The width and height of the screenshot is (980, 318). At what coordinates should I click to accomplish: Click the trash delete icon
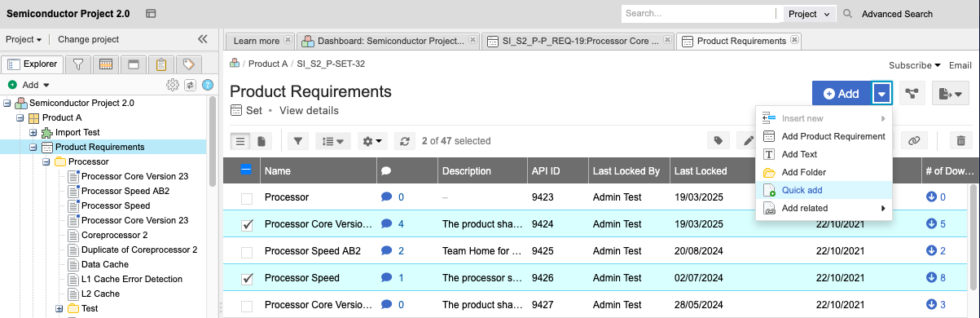coord(960,141)
